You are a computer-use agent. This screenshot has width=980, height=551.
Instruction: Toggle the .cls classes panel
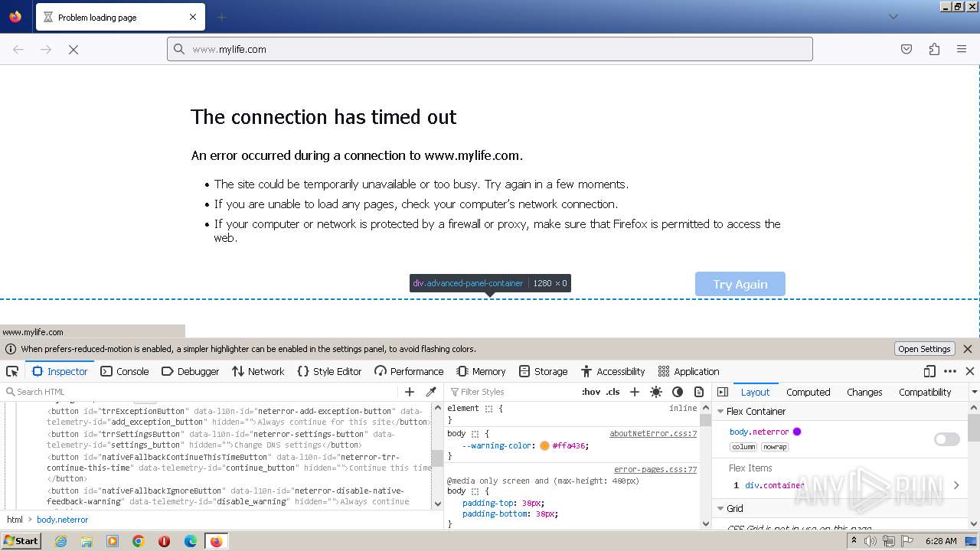(x=613, y=392)
